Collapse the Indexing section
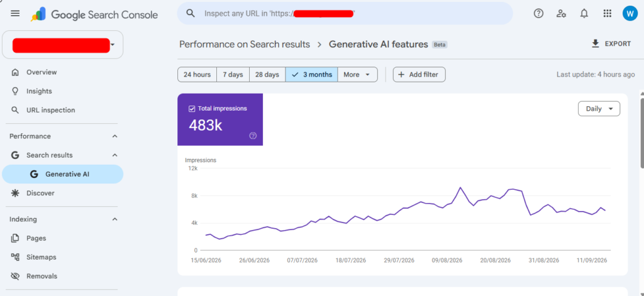The height and width of the screenshot is (296, 644). [115, 219]
